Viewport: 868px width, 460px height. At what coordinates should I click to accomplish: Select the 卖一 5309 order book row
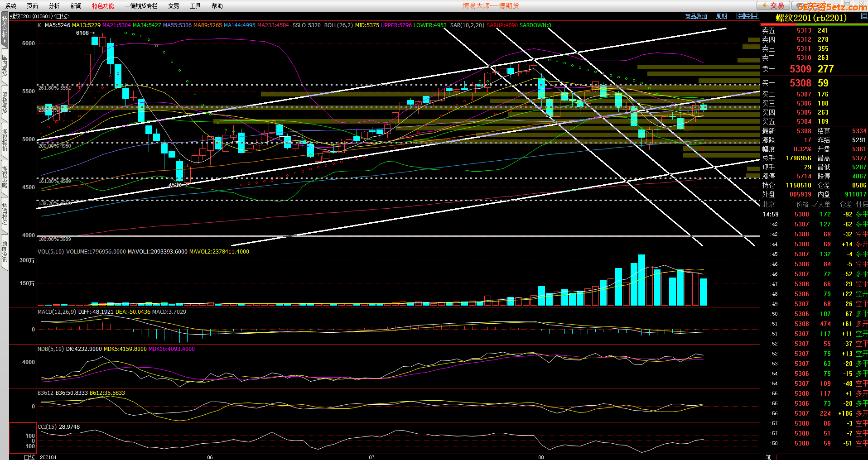(x=814, y=69)
